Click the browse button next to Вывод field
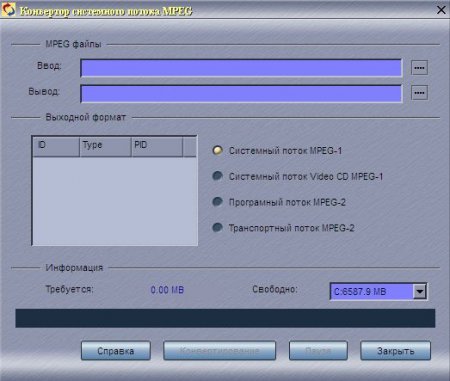The image size is (450, 381). [419, 93]
